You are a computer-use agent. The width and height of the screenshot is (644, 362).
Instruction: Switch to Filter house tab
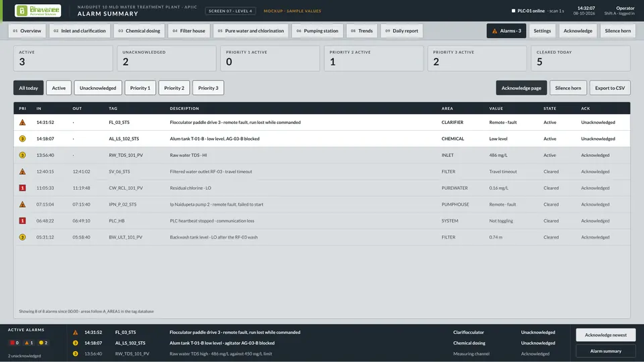pos(189,31)
